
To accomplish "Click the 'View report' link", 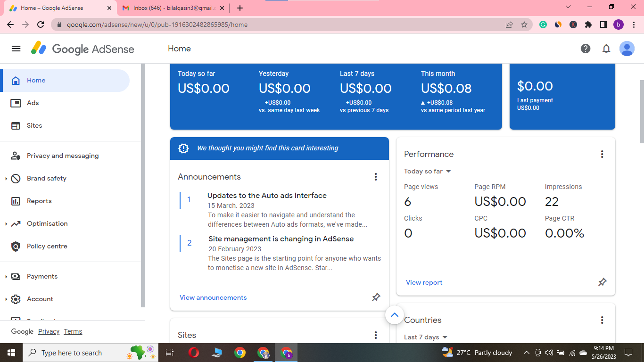I will pyautogui.click(x=424, y=282).
